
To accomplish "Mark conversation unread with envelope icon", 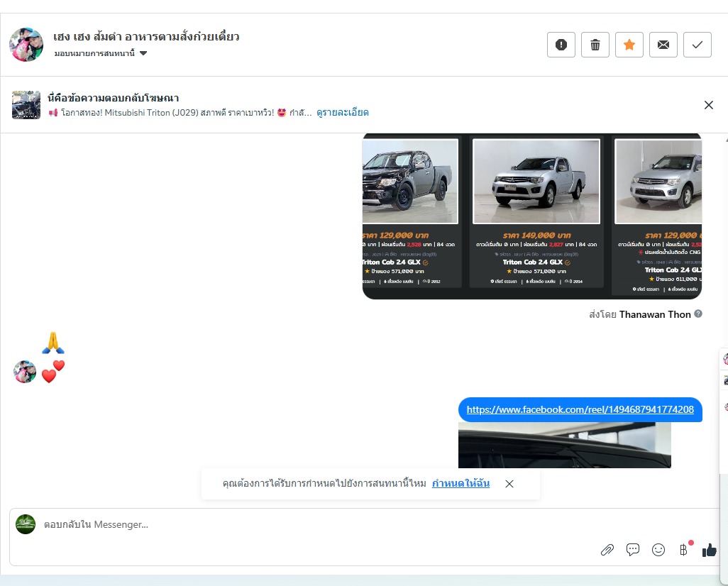I will click(663, 45).
